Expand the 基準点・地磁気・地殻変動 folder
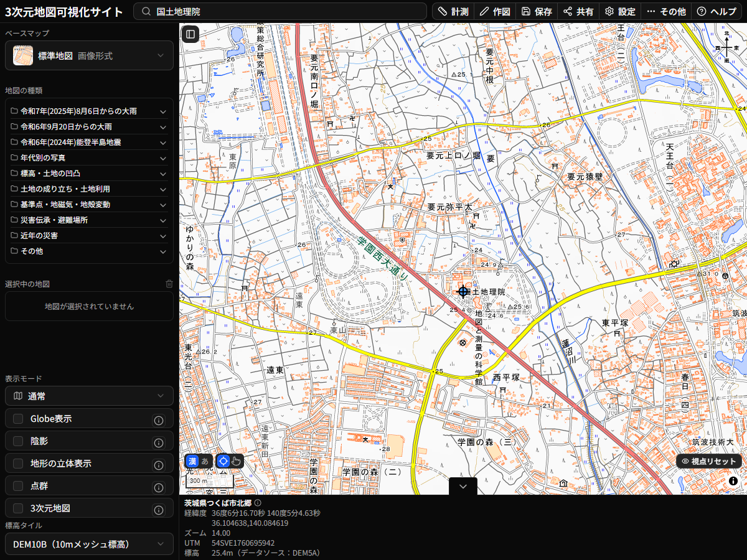This screenshot has width=747, height=560. pos(89,205)
